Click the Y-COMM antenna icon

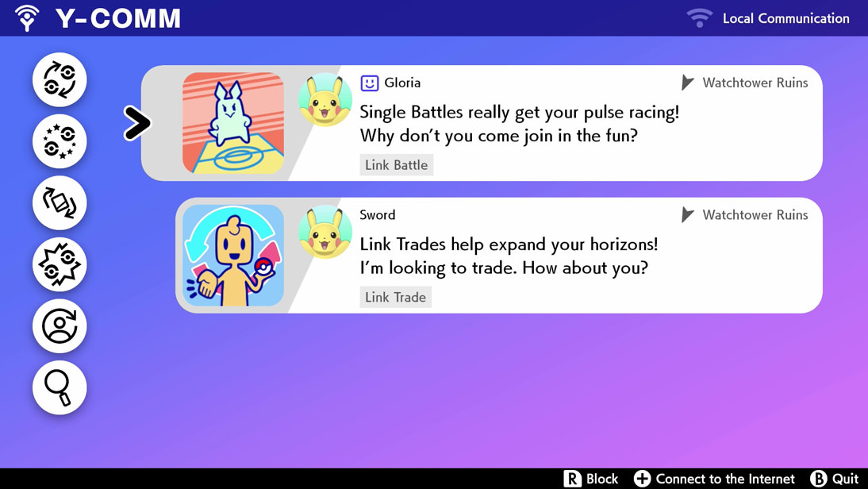(x=27, y=17)
